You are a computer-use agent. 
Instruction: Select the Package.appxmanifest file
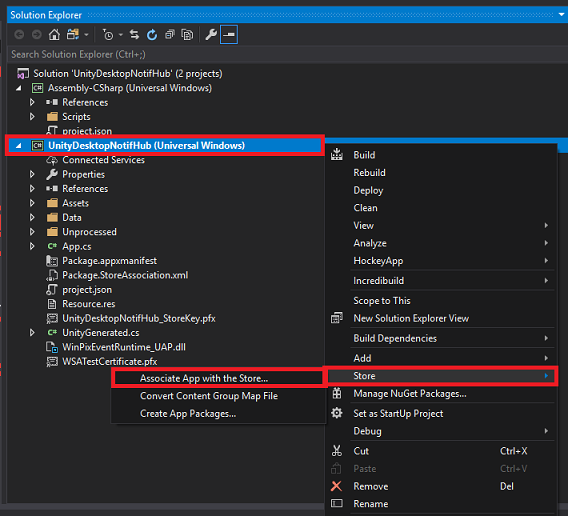(x=109, y=261)
